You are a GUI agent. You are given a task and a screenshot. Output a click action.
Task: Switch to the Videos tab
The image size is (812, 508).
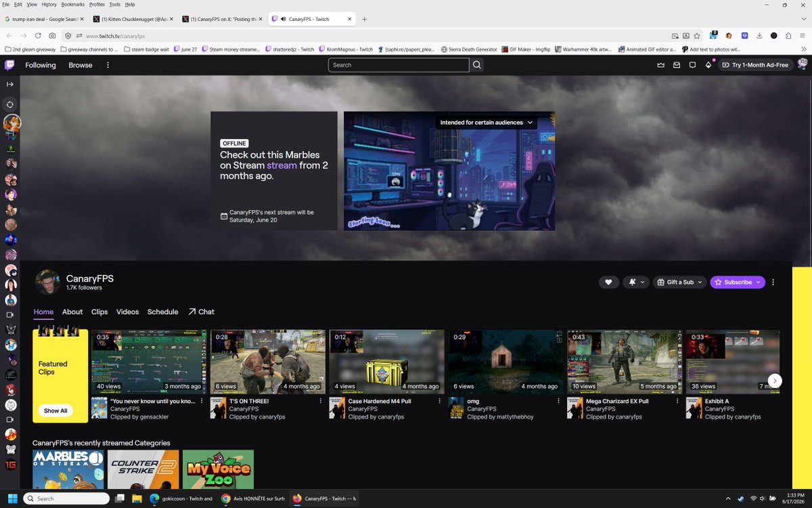[x=127, y=312]
